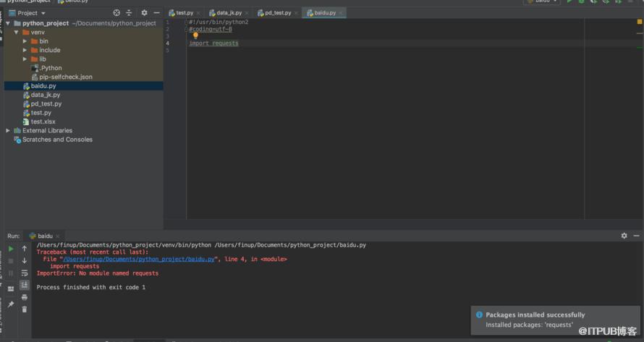Viewport: 644px width, 342px height.
Task: Click the Stop process icon in Run panel
Action: [x=11, y=261]
